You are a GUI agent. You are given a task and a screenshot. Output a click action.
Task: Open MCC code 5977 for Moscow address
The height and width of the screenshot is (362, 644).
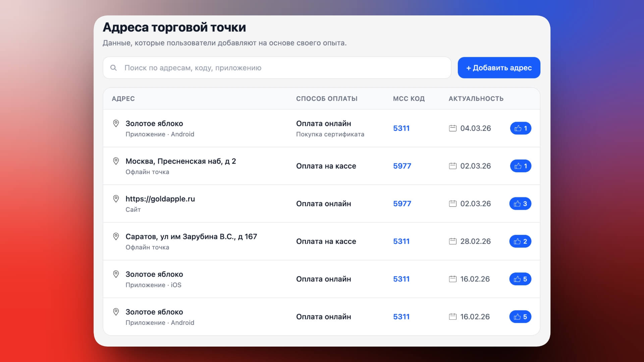402,166
